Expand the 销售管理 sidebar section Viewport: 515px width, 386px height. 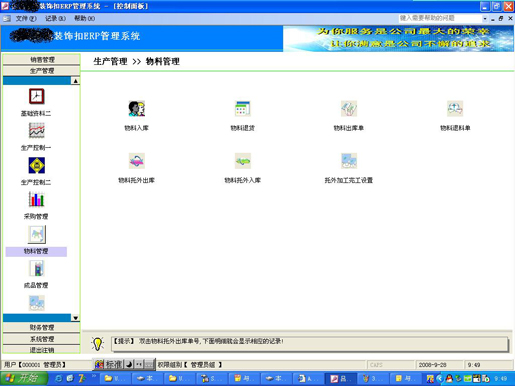point(41,59)
